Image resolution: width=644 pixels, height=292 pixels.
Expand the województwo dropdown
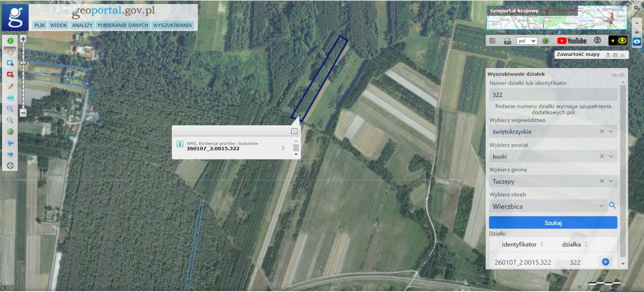tap(611, 131)
